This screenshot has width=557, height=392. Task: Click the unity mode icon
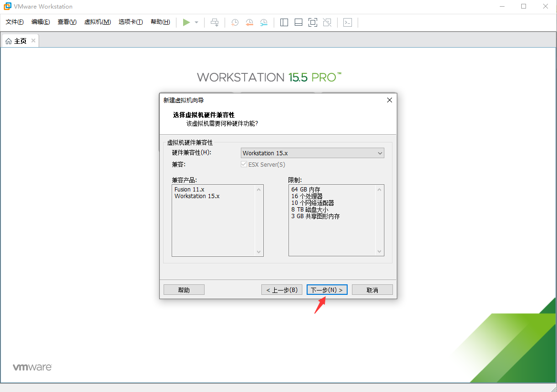point(327,22)
